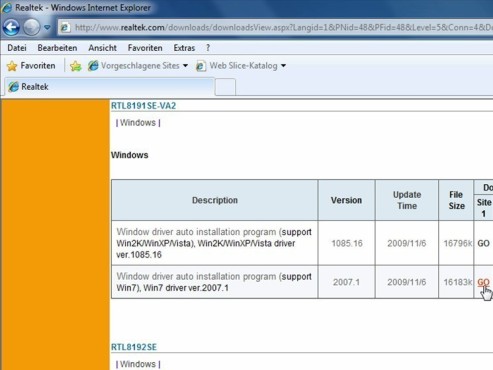Open the Ansicht menu

pos(102,48)
